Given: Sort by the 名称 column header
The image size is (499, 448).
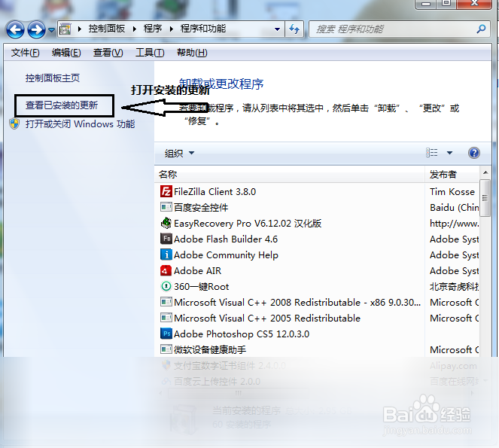Looking at the screenshot, I should click(x=290, y=175).
